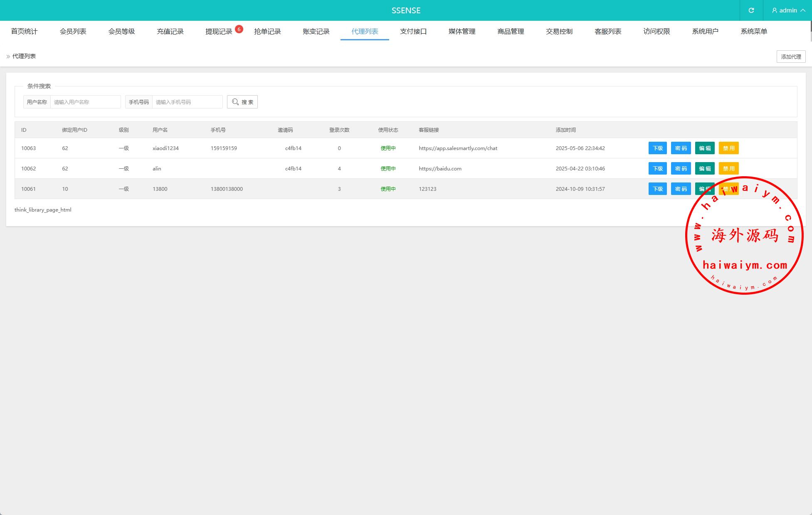Screen dimensions: 812x515
Task: Click 编辑 button for agent xiaodi1234
Action: [x=704, y=148]
